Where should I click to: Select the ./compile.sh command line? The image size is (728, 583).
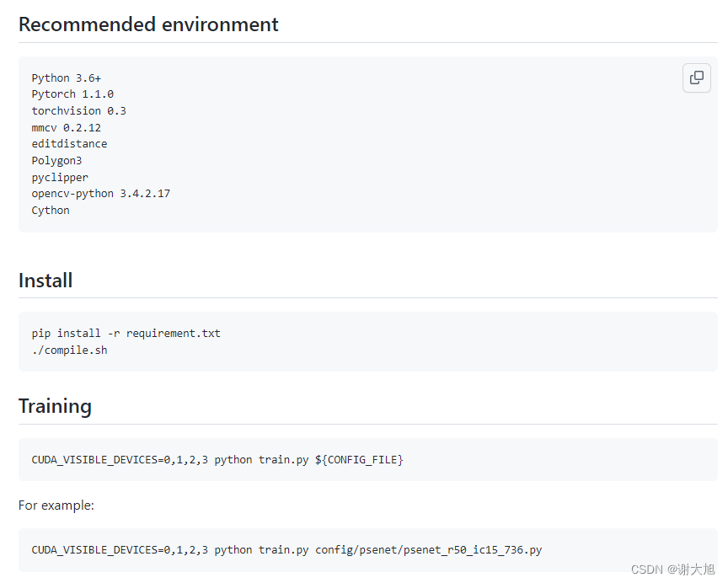point(69,350)
